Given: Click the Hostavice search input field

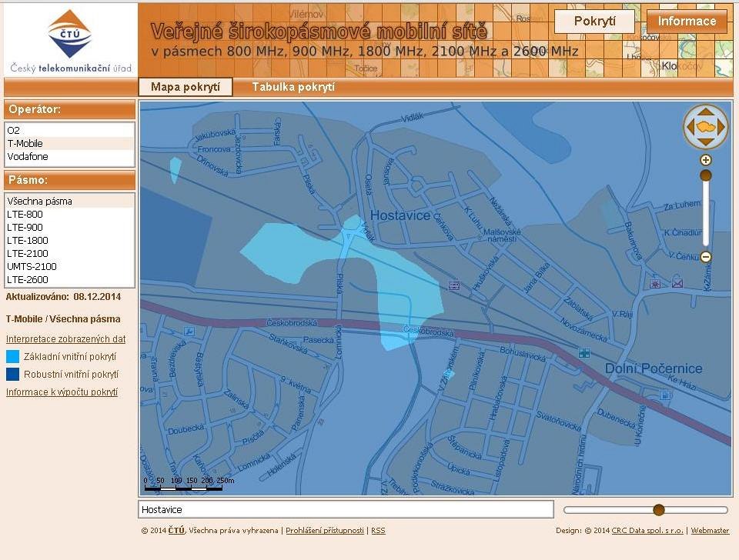Looking at the screenshot, I should [x=346, y=509].
